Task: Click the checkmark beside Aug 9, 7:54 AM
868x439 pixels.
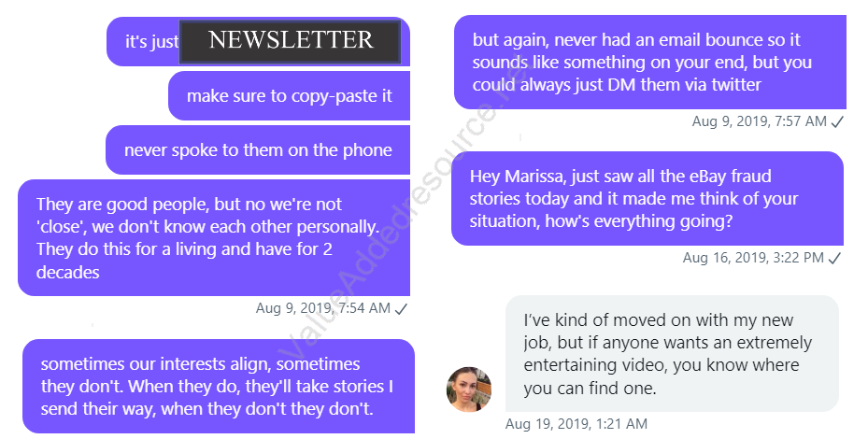Action: [x=402, y=309]
